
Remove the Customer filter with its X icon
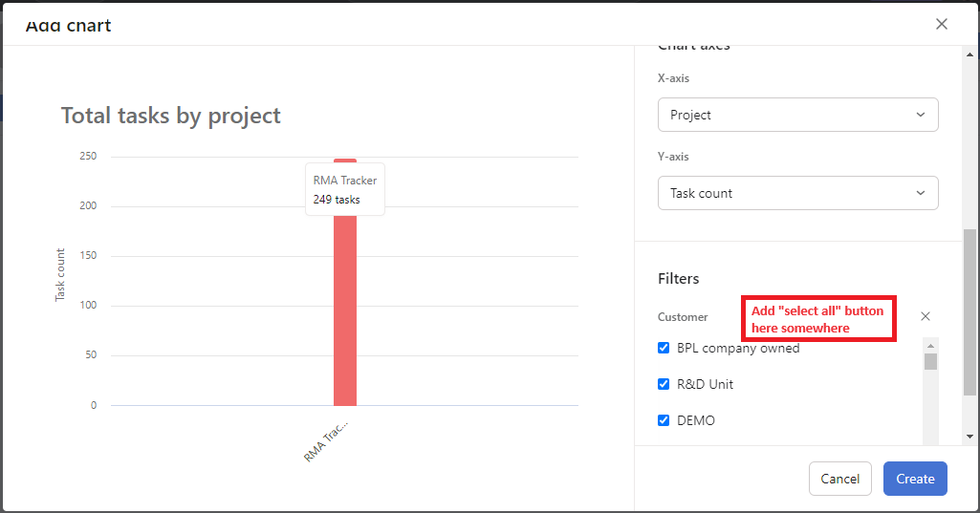click(x=925, y=316)
